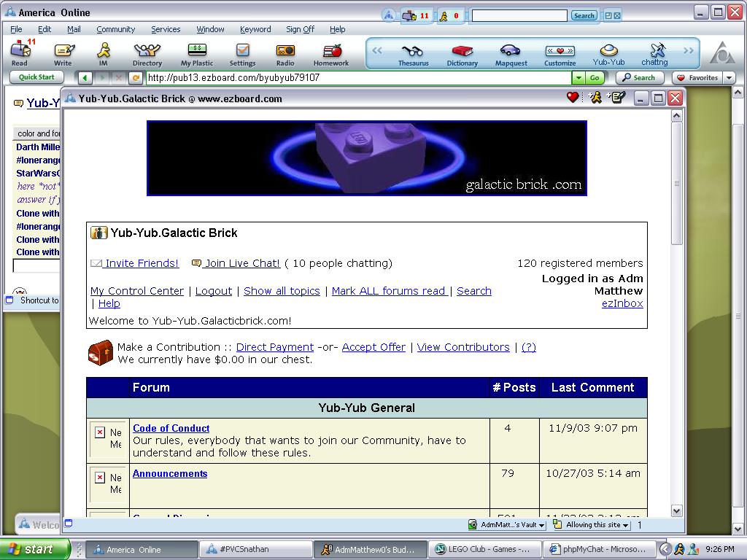Open the Settings toolbar icon
The height and width of the screenshot is (560, 747).
coord(242,54)
